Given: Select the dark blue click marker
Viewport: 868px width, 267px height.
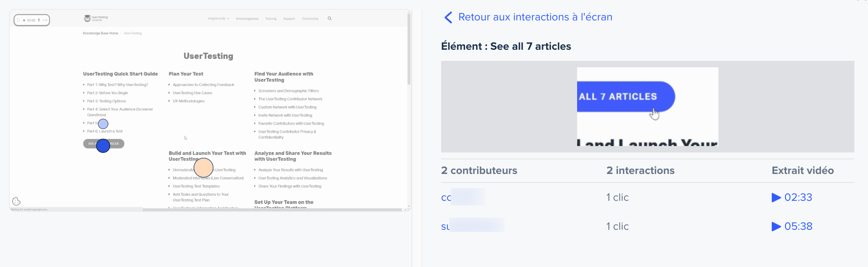Looking at the screenshot, I should pyautogui.click(x=103, y=146).
